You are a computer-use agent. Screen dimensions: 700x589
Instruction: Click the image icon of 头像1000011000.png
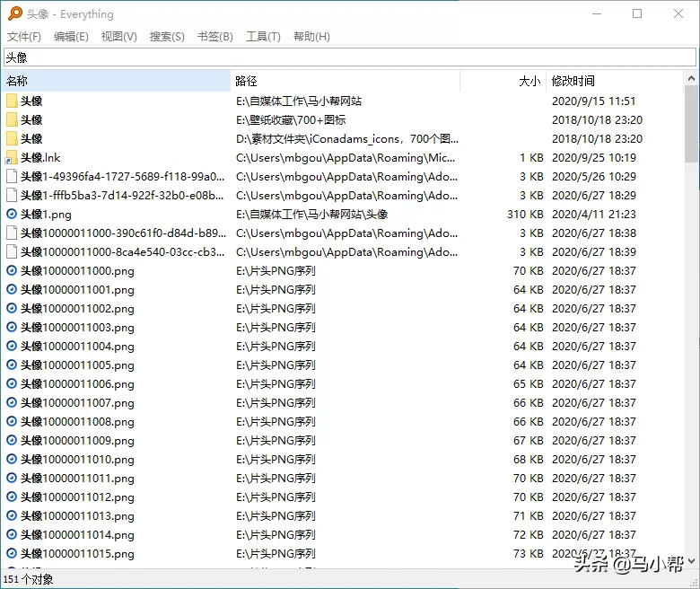point(12,270)
